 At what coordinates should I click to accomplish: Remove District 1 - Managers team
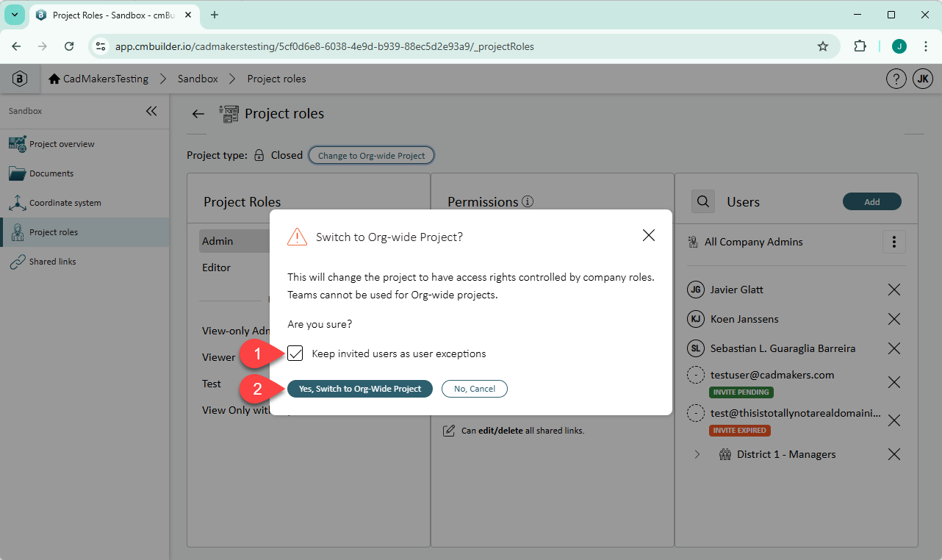(894, 454)
